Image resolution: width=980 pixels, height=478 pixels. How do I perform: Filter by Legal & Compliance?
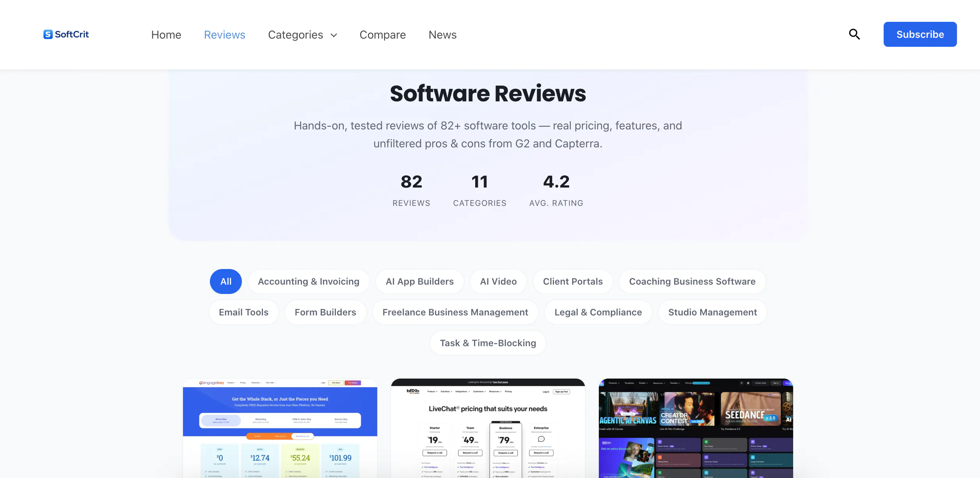point(598,312)
